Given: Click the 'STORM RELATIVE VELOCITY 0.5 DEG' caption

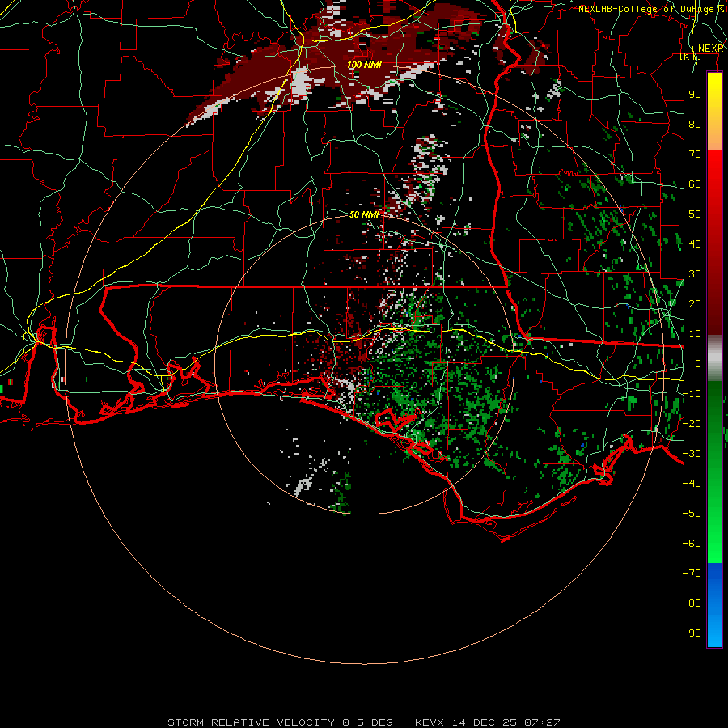Looking at the screenshot, I should (x=280, y=722).
